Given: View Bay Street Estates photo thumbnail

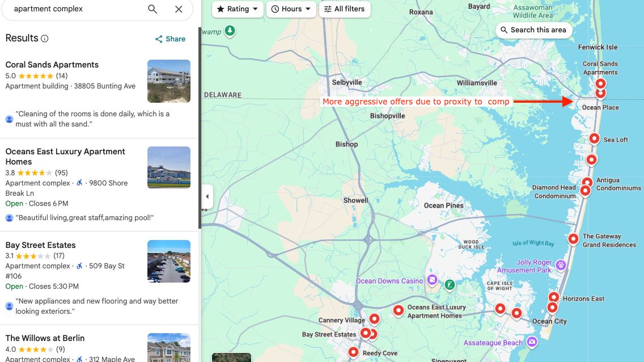Looking at the screenshot, I should click(x=169, y=262).
